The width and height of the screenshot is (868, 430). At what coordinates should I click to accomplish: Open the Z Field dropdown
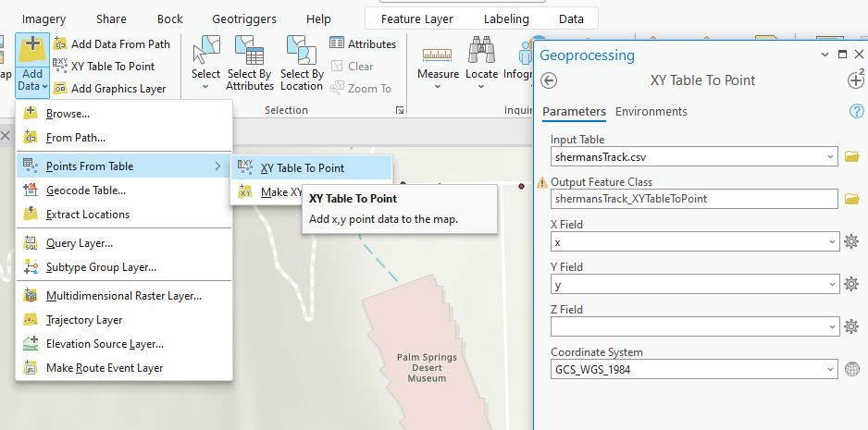tap(831, 326)
